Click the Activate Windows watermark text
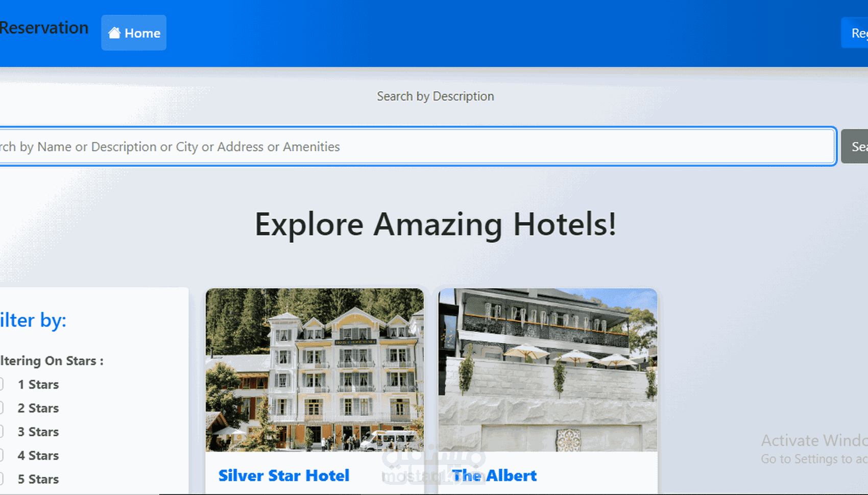The height and width of the screenshot is (495, 868). [814, 440]
